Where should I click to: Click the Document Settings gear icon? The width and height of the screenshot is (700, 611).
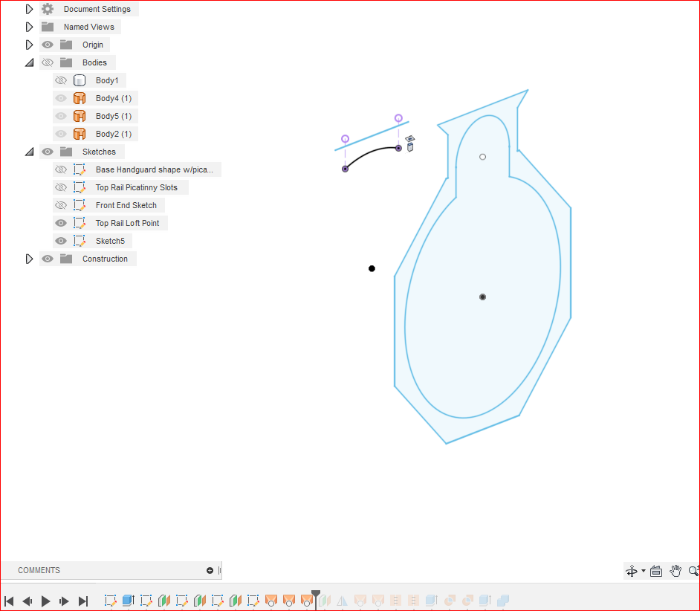coord(48,9)
